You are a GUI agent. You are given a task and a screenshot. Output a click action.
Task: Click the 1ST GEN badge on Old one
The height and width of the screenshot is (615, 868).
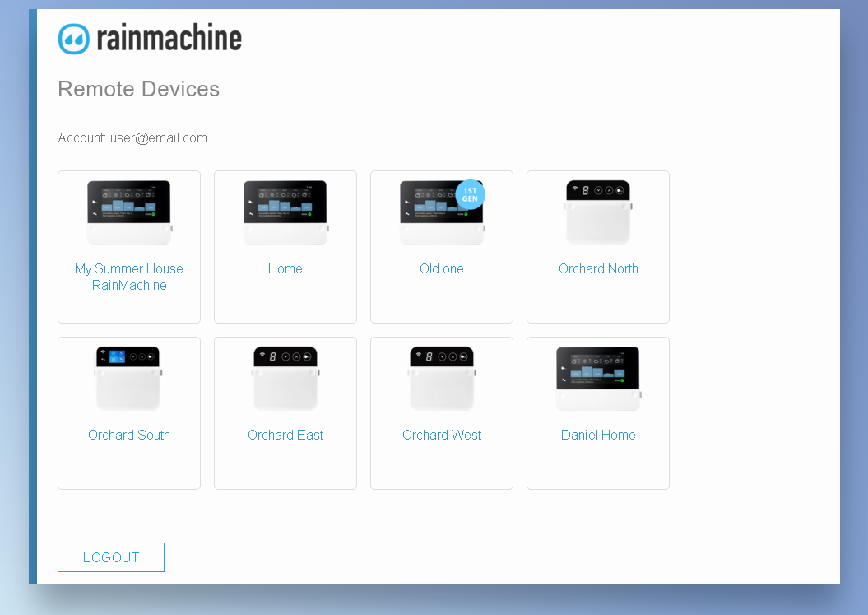(470, 194)
